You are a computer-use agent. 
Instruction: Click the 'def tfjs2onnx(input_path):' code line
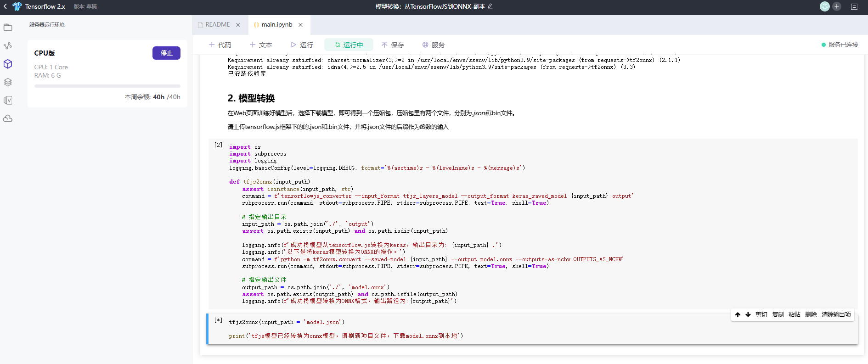coord(271,182)
